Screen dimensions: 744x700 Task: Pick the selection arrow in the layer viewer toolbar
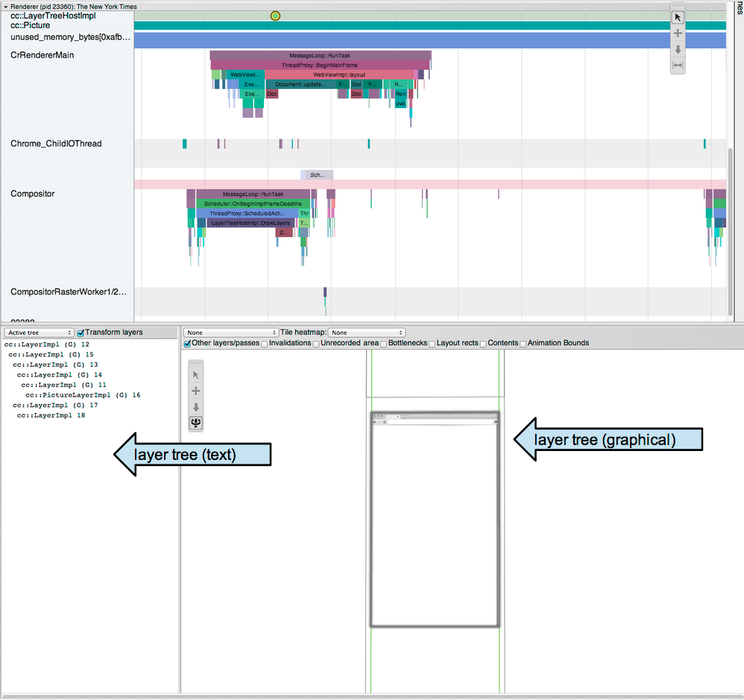point(196,375)
